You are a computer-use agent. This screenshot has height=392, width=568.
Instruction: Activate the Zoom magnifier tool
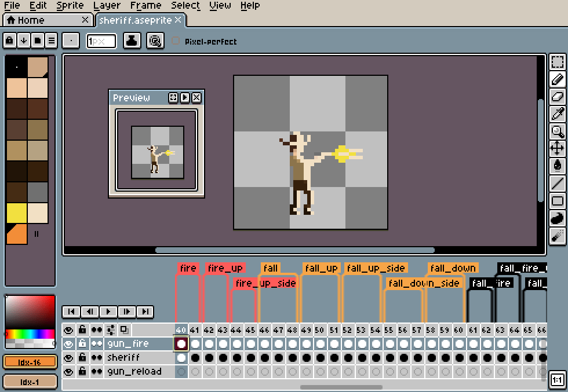[x=557, y=131]
